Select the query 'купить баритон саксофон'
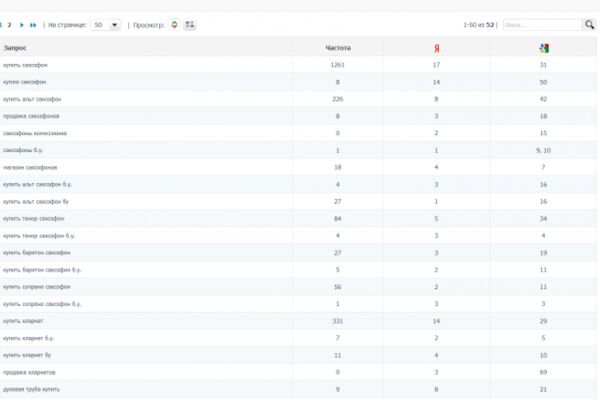This screenshot has height=400, width=600. click(x=37, y=253)
